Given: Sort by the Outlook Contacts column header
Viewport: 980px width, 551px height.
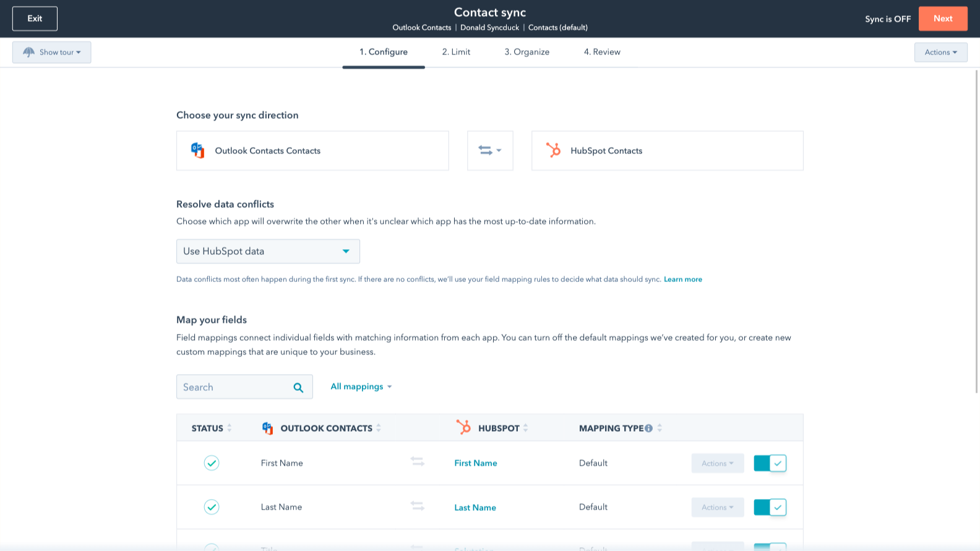Looking at the screenshot, I should 326,429.
